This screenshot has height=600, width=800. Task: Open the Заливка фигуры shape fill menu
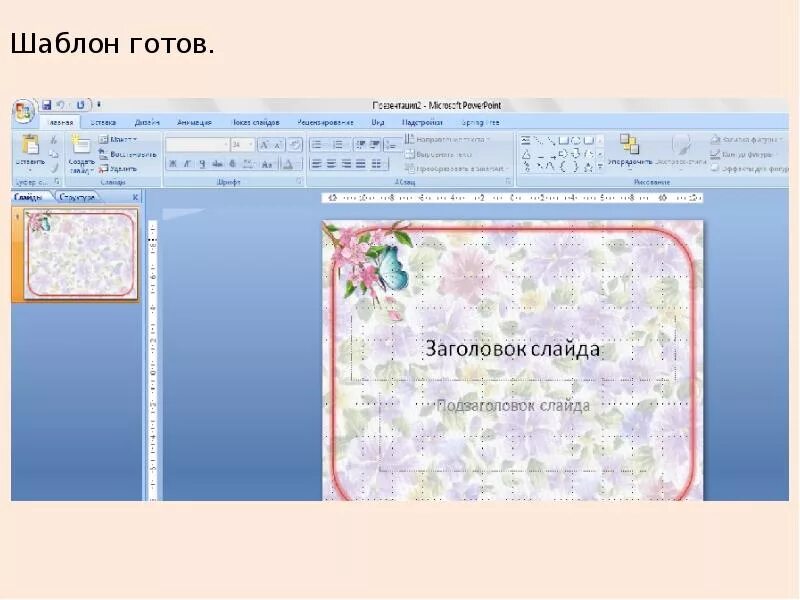pyautogui.click(x=745, y=139)
